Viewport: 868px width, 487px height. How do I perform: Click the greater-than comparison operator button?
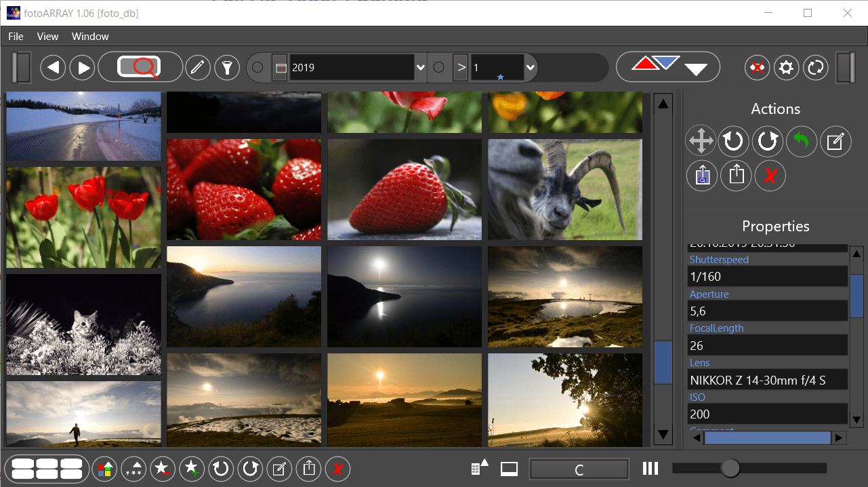[461, 68]
